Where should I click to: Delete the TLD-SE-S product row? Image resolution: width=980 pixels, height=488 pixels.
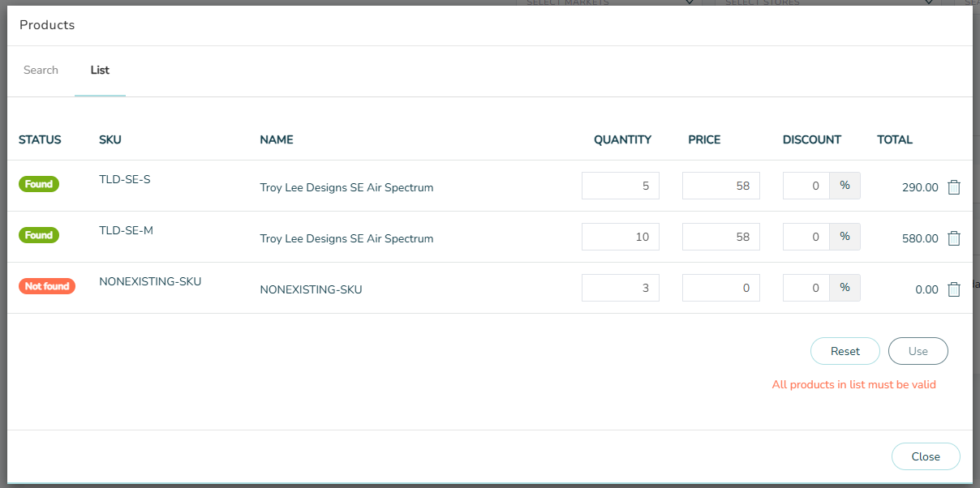(x=954, y=187)
